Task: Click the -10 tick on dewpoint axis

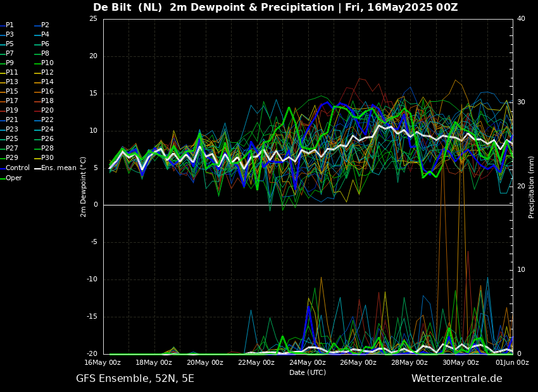Action: tap(92, 279)
